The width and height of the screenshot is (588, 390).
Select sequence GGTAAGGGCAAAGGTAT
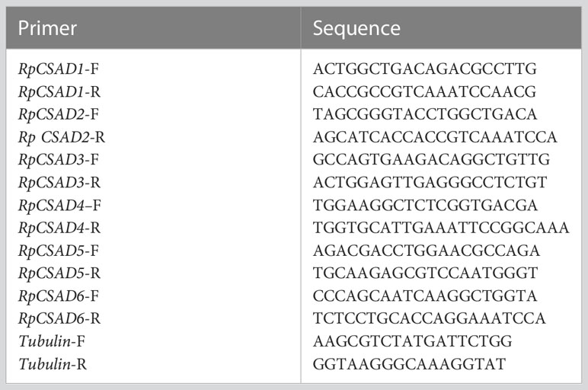tap(409, 364)
